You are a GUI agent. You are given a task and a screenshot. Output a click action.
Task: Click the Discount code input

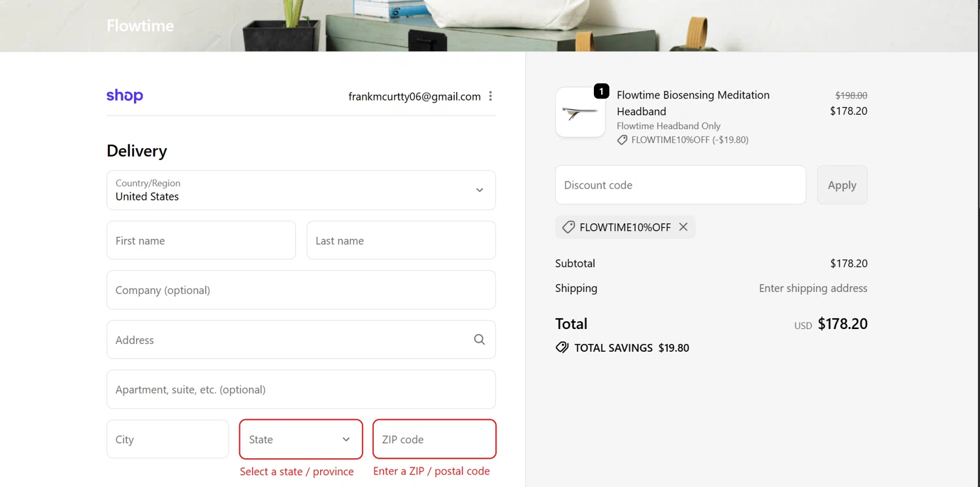coord(681,185)
